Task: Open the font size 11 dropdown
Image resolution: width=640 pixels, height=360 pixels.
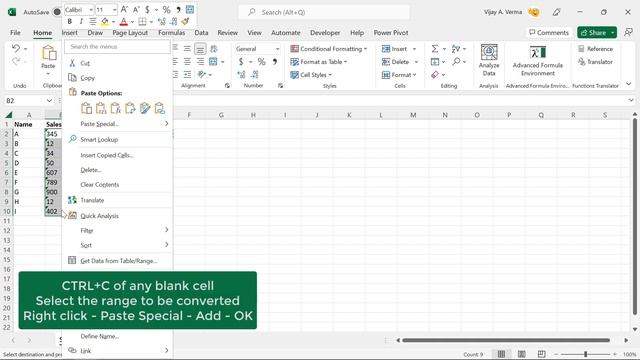Action: 115,9
